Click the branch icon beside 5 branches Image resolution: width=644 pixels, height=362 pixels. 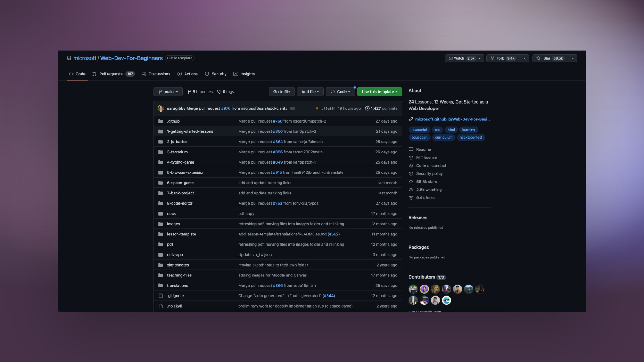click(189, 91)
